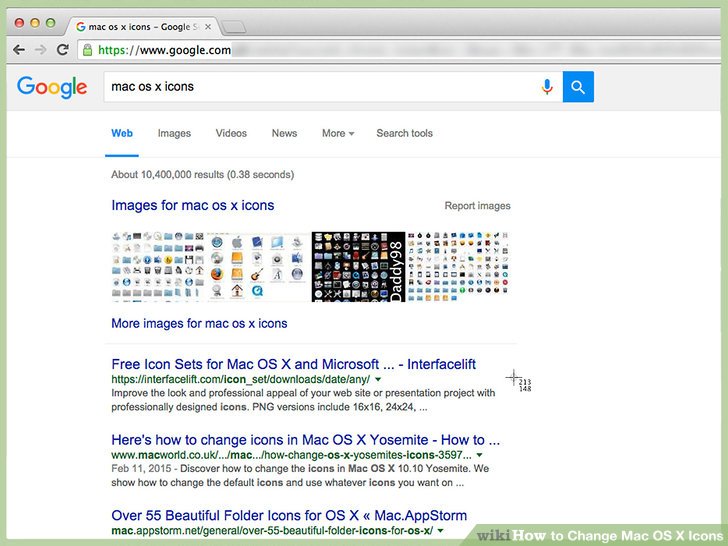Open a new browser tab
Screen dimensions: 728x546
click(233, 26)
